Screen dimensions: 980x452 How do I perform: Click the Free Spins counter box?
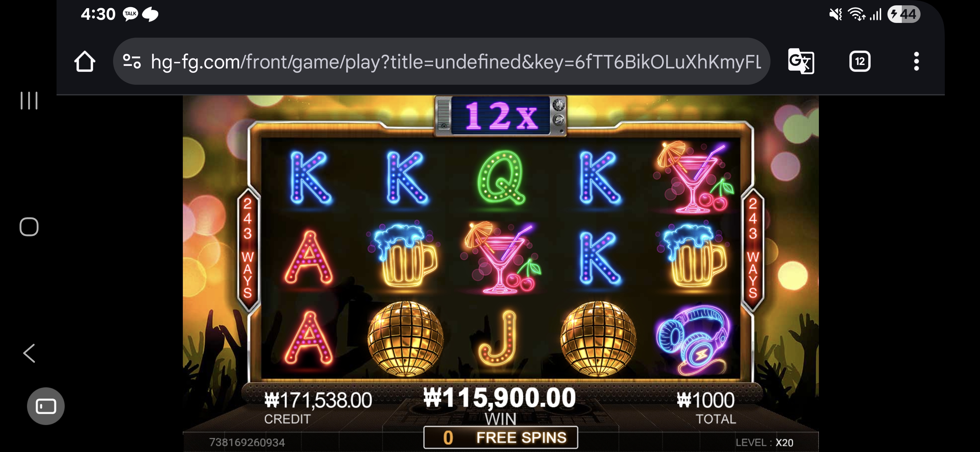[x=501, y=437]
